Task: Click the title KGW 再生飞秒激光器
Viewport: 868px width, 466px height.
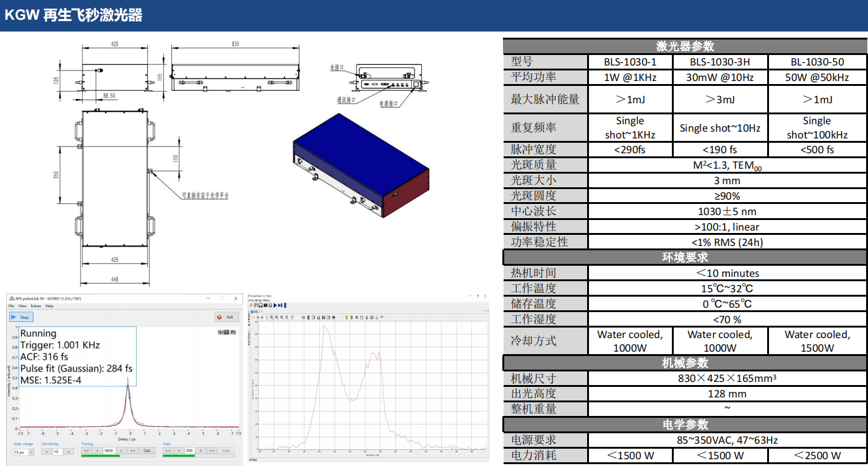Action: tap(73, 15)
